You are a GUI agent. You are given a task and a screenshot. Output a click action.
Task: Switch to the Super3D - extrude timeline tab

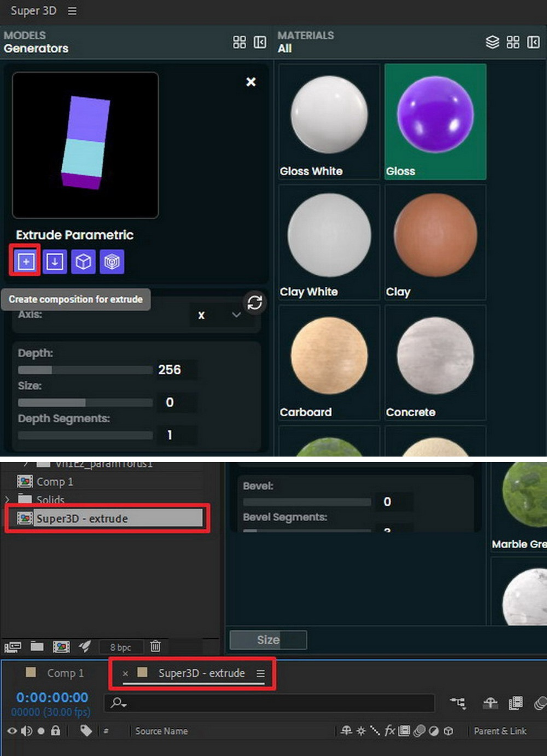(201, 673)
